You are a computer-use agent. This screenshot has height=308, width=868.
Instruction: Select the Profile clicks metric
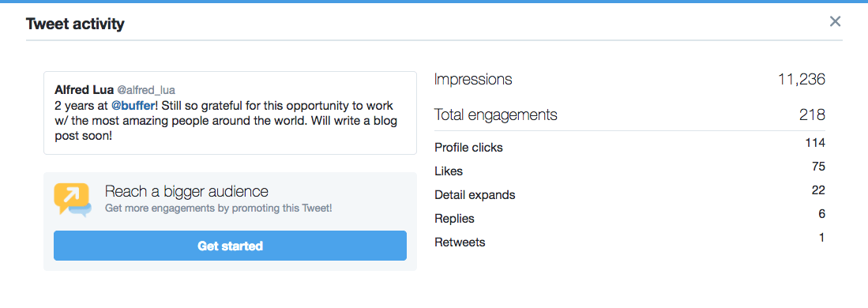[469, 148]
